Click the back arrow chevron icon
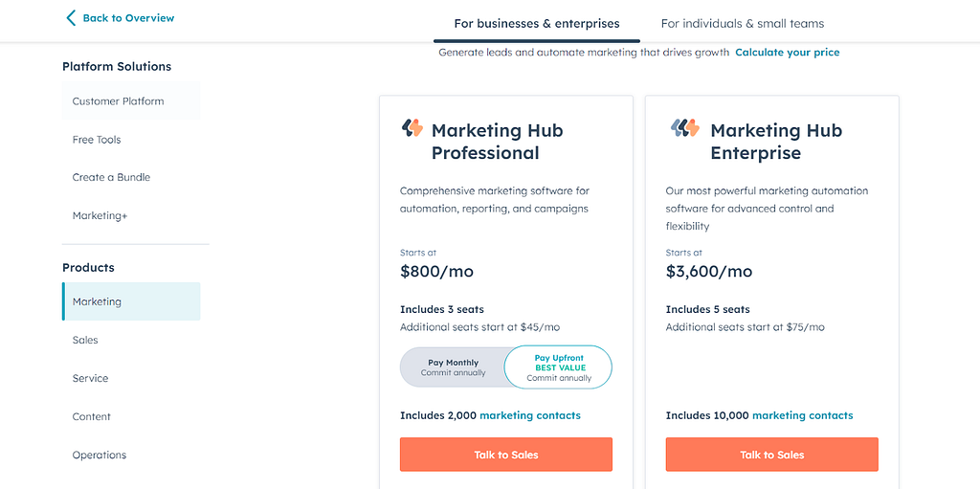The width and height of the screenshot is (980, 489). [71, 17]
